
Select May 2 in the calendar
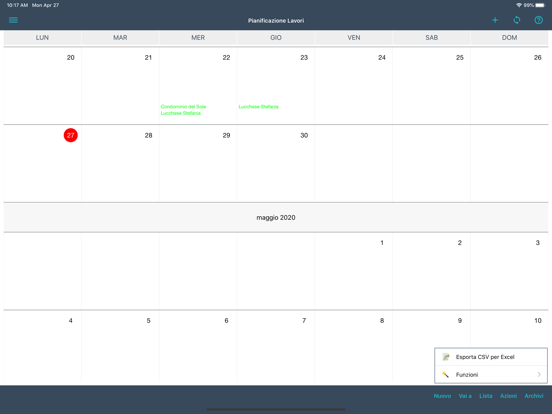pyautogui.click(x=460, y=243)
